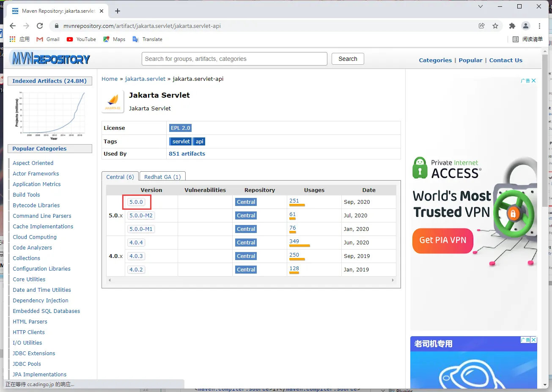The height and width of the screenshot is (392, 552).
Task: Click the EPL 2.0 license badge
Action: (181, 128)
